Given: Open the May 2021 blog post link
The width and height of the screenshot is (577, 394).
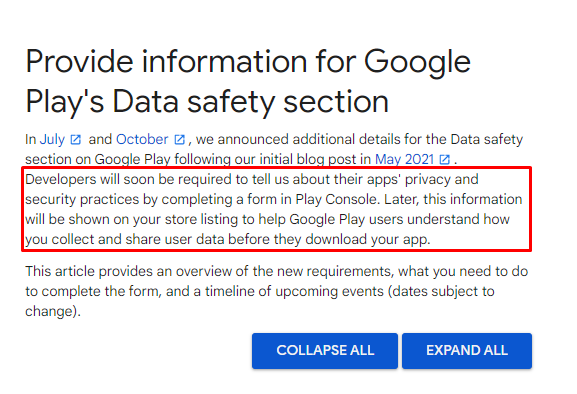Looking at the screenshot, I should point(404,159).
